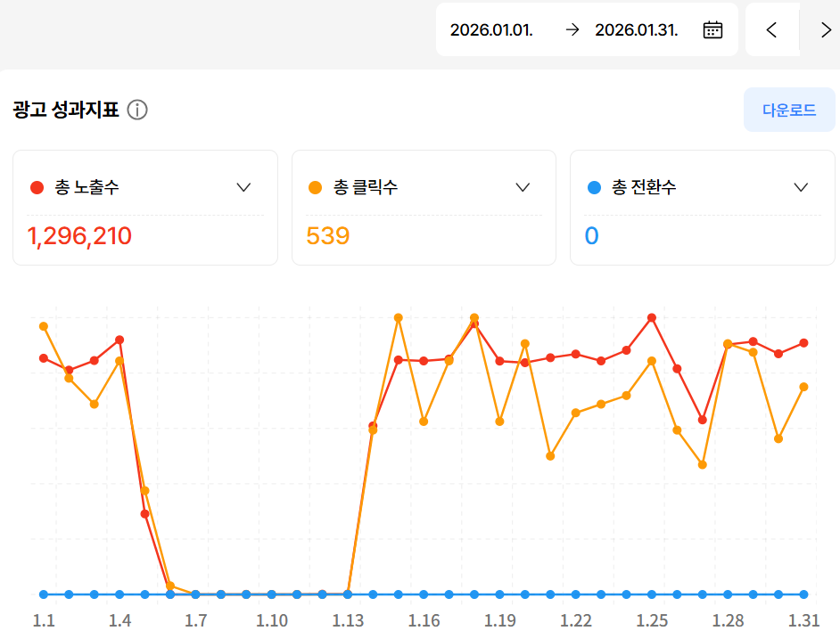Click the end date 2026.01.31. field
Viewport: 840px width, 639px height.
click(x=637, y=30)
